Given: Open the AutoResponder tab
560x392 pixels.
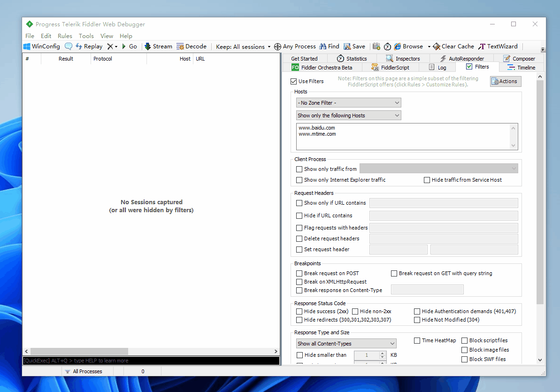Looking at the screenshot, I should pos(462,59).
